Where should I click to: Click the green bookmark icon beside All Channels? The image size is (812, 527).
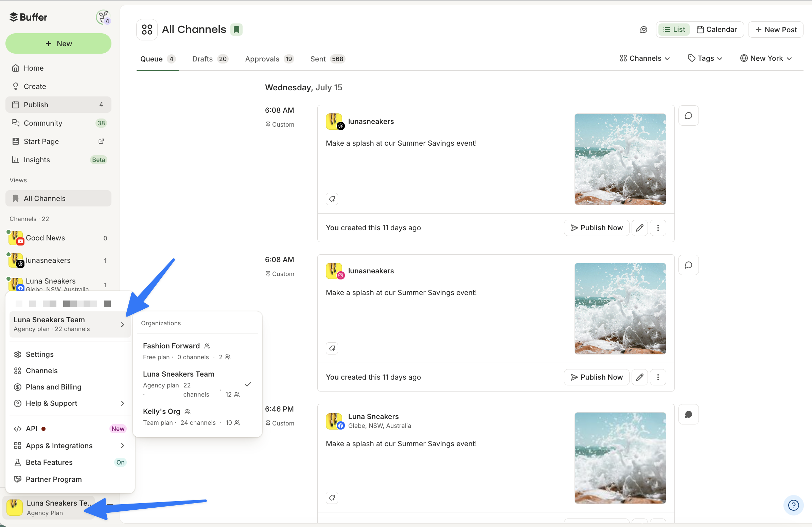click(236, 30)
